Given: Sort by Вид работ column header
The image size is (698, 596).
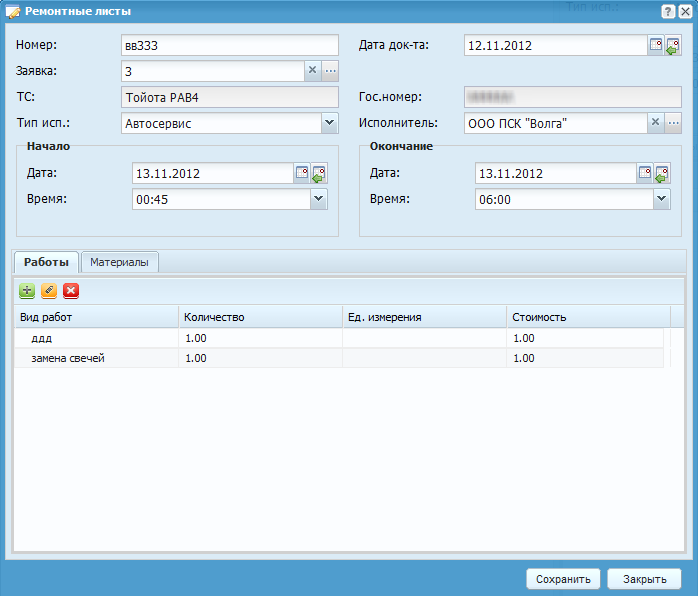Looking at the screenshot, I should click(97, 317).
